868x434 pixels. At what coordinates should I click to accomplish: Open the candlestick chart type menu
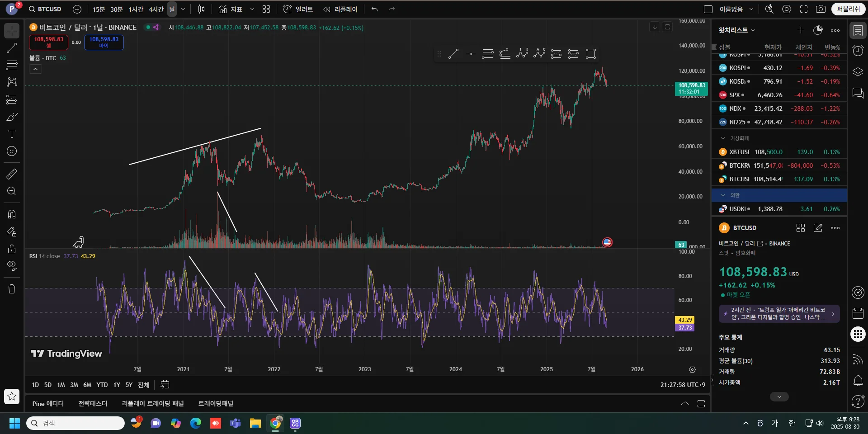point(202,9)
